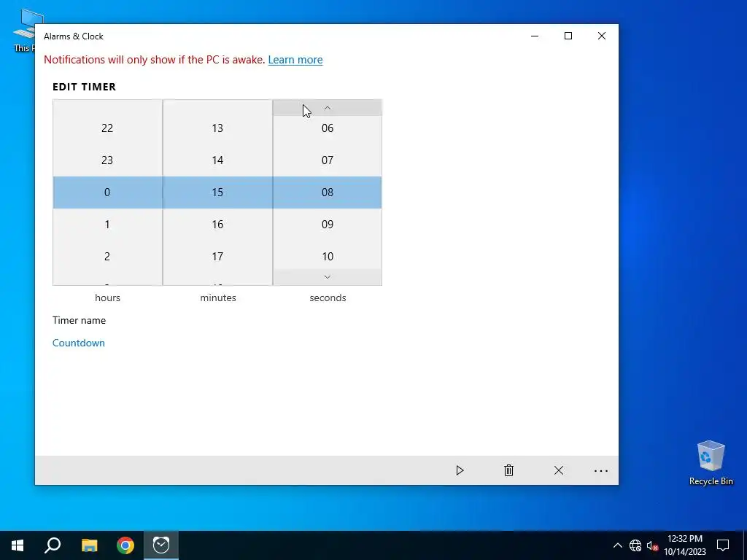
Task: Open the taskbar clock and date
Action: click(685, 545)
